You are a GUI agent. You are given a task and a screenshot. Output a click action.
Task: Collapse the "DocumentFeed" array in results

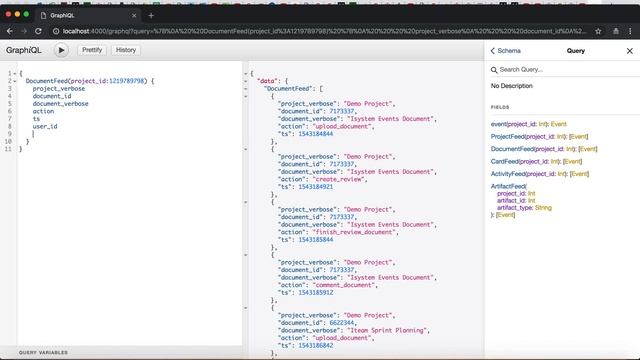(246, 89)
